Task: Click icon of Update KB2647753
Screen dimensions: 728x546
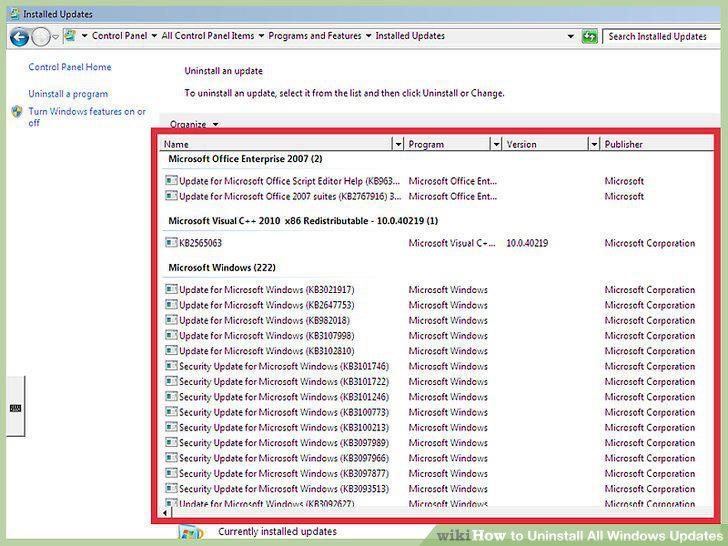Action: (171, 305)
